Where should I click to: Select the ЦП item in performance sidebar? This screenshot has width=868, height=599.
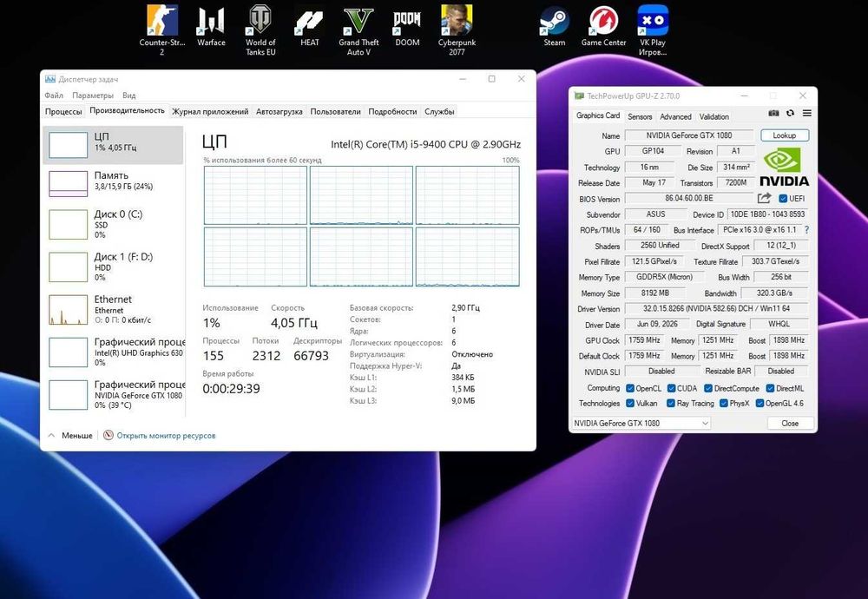[x=113, y=145]
